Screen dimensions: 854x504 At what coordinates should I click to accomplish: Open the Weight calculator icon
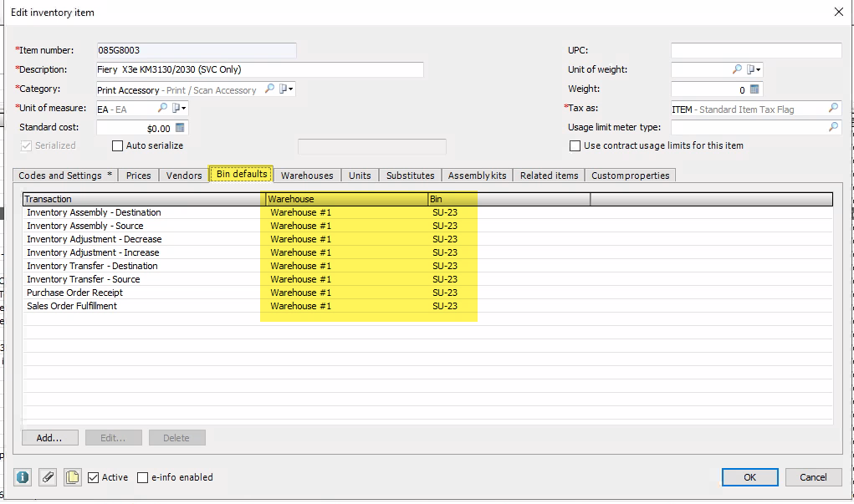pos(754,89)
